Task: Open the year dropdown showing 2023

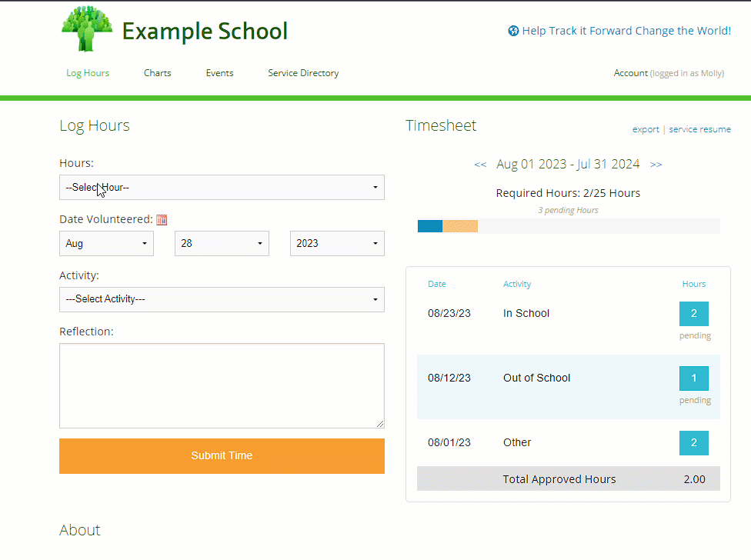Action: pos(337,243)
